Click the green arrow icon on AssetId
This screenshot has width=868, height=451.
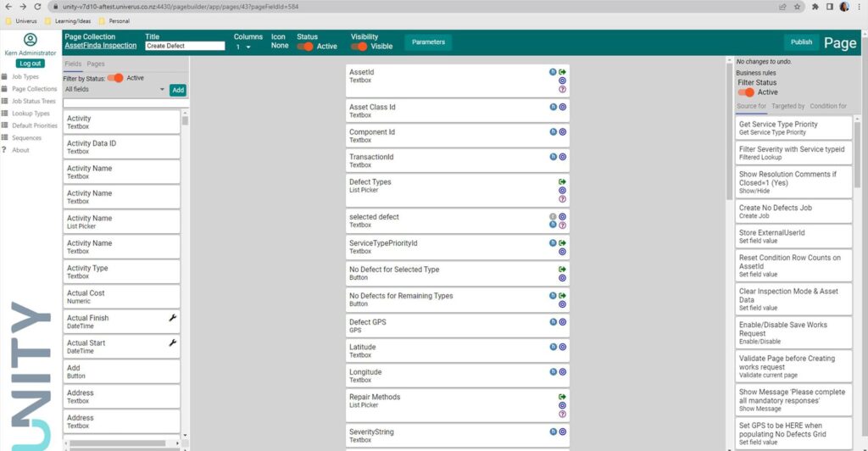pyautogui.click(x=563, y=72)
